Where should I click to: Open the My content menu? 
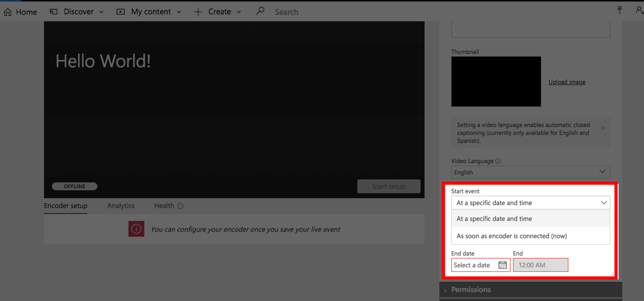point(149,12)
